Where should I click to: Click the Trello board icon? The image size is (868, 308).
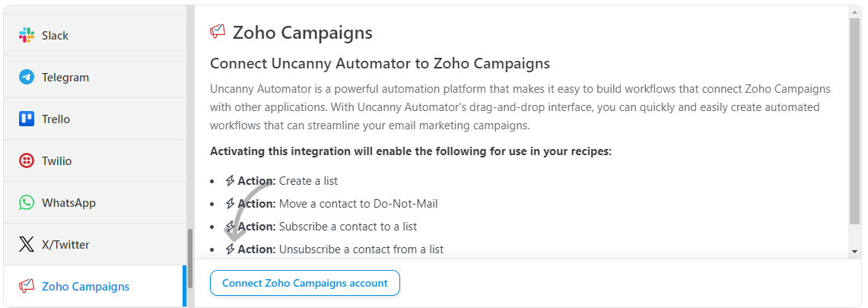point(27,119)
